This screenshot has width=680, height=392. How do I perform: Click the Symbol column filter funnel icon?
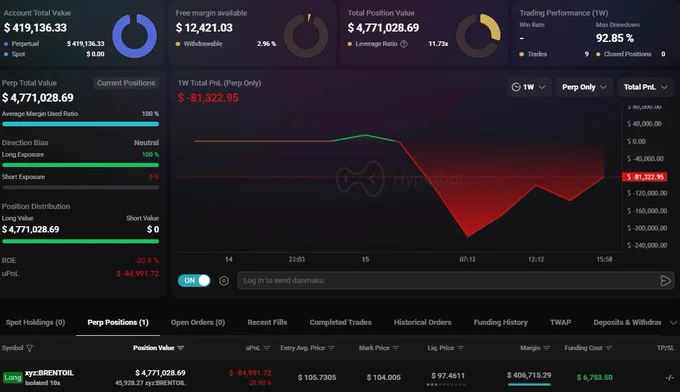tap(29, 348)
